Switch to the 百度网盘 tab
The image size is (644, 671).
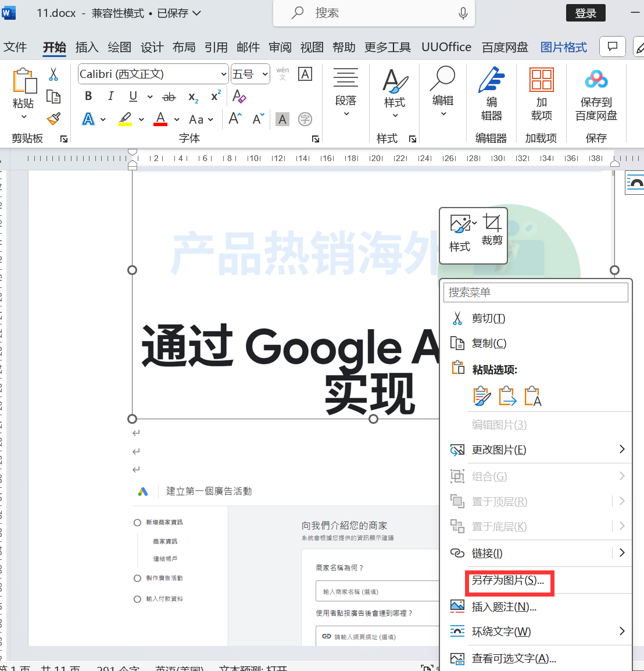tap(505, 47)
